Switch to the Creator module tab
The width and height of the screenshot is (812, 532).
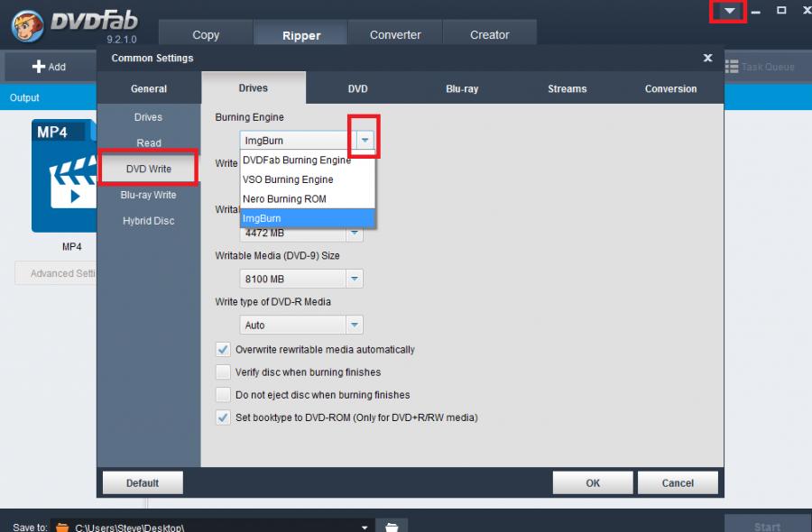[489, 34]
